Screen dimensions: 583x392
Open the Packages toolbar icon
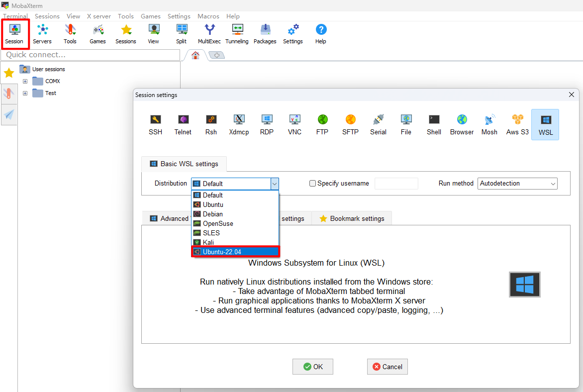click(265, 34)
